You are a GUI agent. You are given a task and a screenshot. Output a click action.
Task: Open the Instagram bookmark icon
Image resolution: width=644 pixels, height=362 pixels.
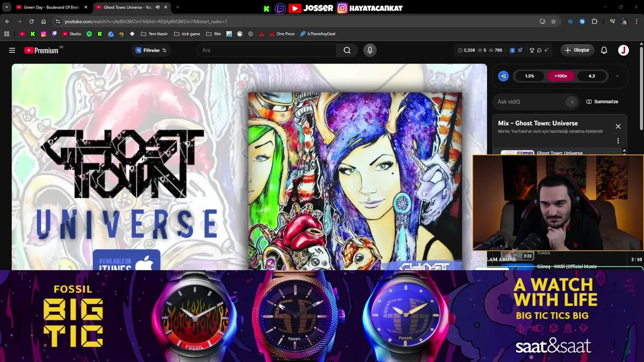click(44, 34)
